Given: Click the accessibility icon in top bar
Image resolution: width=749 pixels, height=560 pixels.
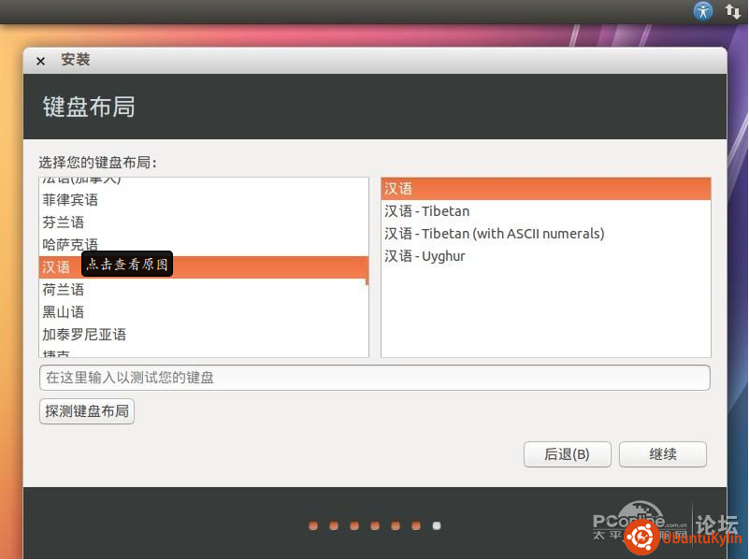Looking at the screenshot, I should coord(703,11).
